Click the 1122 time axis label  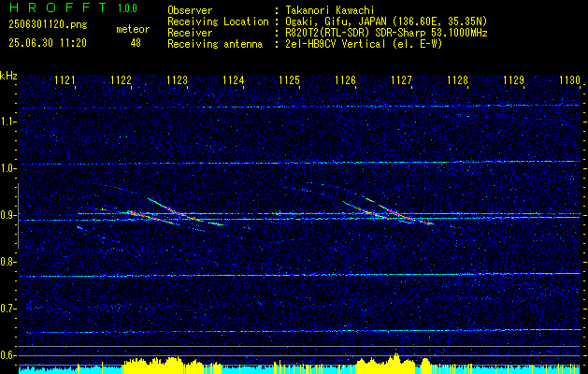[121, 80]
